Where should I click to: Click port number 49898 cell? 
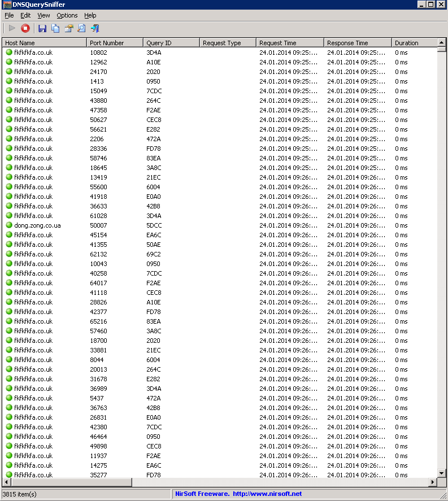(98, 446)
